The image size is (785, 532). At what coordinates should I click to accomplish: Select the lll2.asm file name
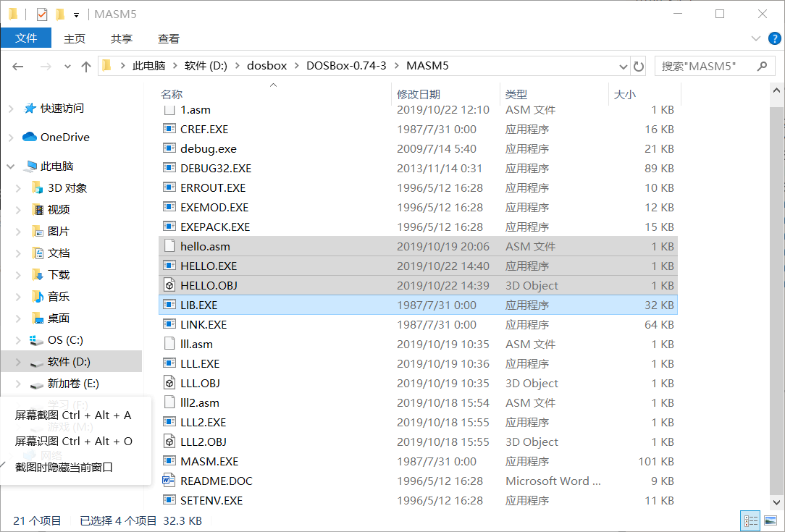click(200, 402)
